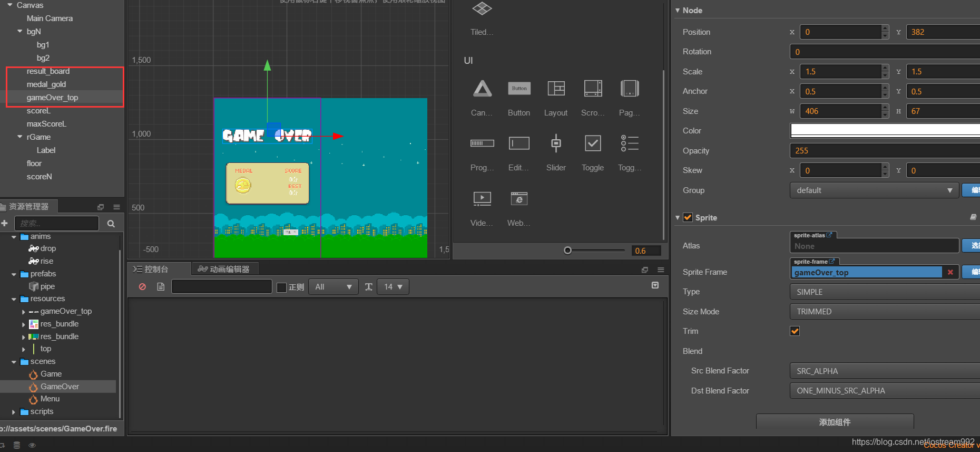Select the result_board node

48,71
